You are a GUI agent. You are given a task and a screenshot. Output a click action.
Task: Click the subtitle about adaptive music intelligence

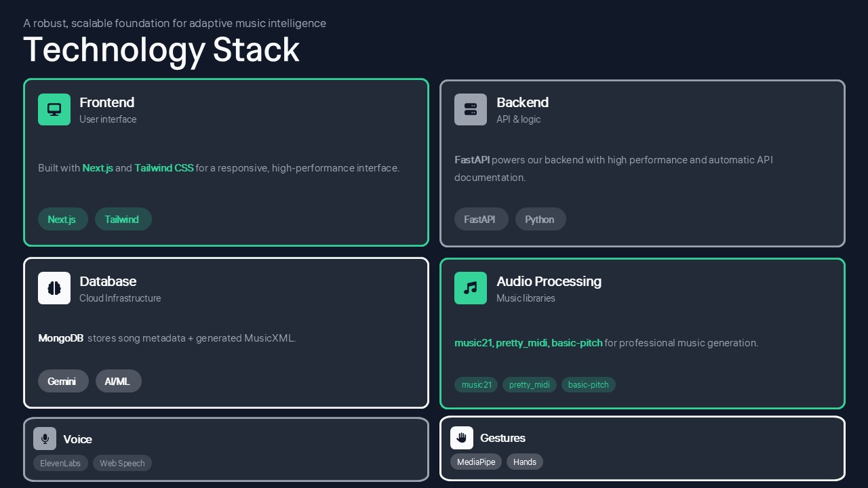[175, 23]
